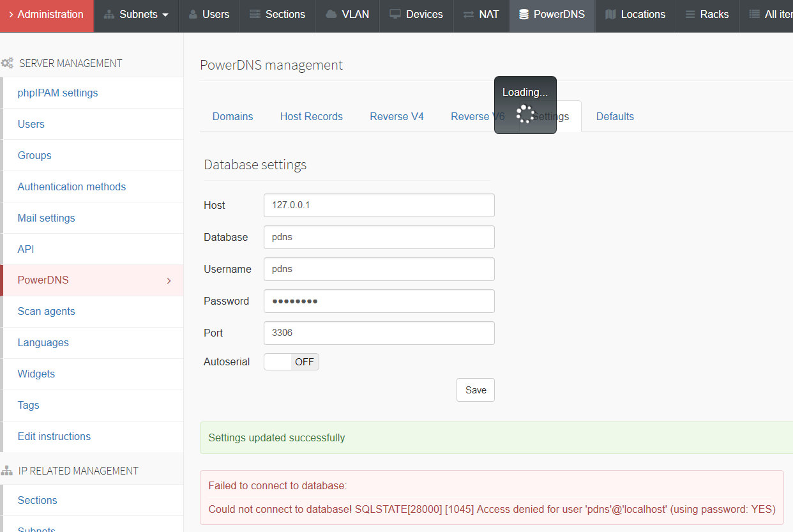
Task: Click the Devices monitor icon
Action: coord(395,15)
